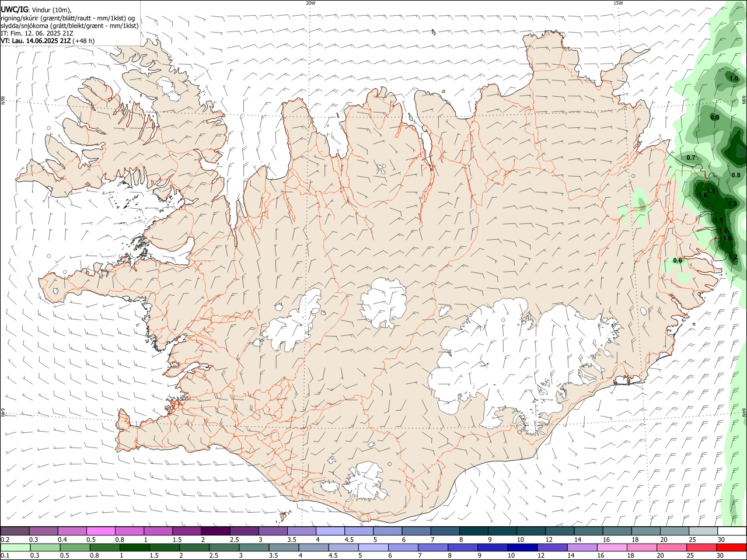
Task: Click the 'IT: Fim. 12. 06. 2025 21Z' line
Action: click(x=37, y=33)
